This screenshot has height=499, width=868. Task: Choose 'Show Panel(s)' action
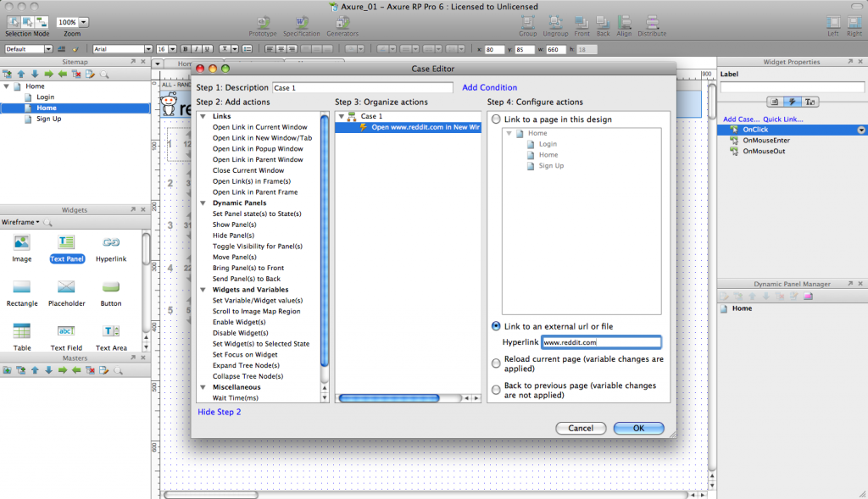coord(234,225)
